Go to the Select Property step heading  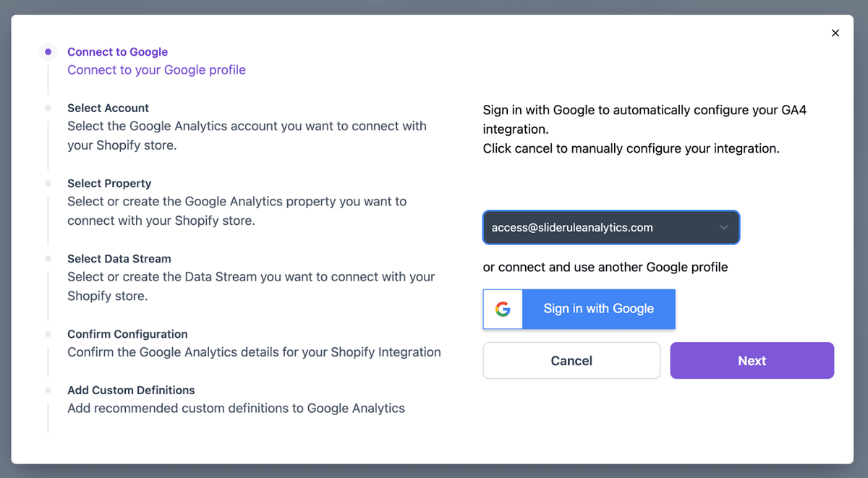[x=109, y=184]
